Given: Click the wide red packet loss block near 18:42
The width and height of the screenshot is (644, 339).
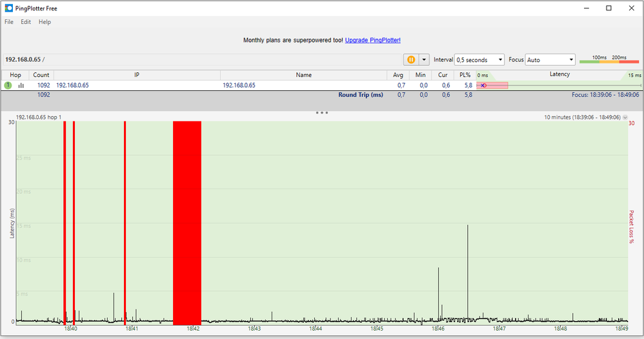Looking at the screenshot, I should 187,223.
